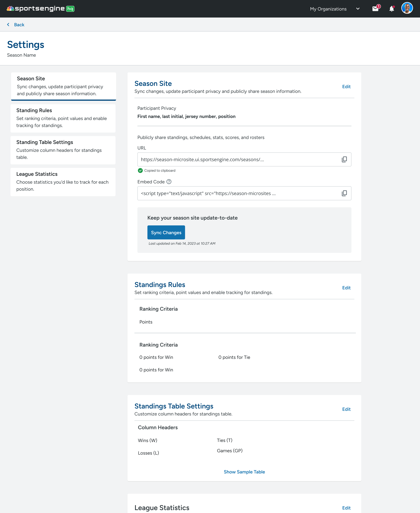Image resolution: width=420 pixels, height=513 pixels.
Task: Click the Embed Code help icon
Action: [169, 182]
